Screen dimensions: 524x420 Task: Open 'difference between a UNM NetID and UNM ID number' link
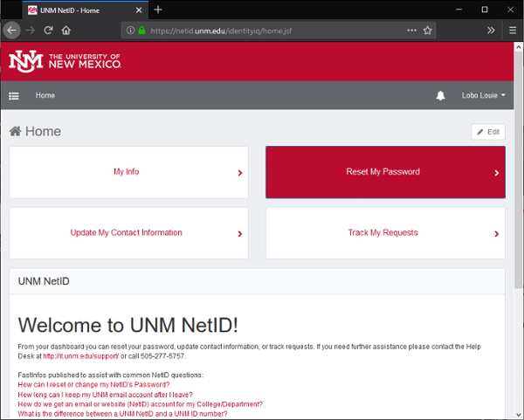122,414
